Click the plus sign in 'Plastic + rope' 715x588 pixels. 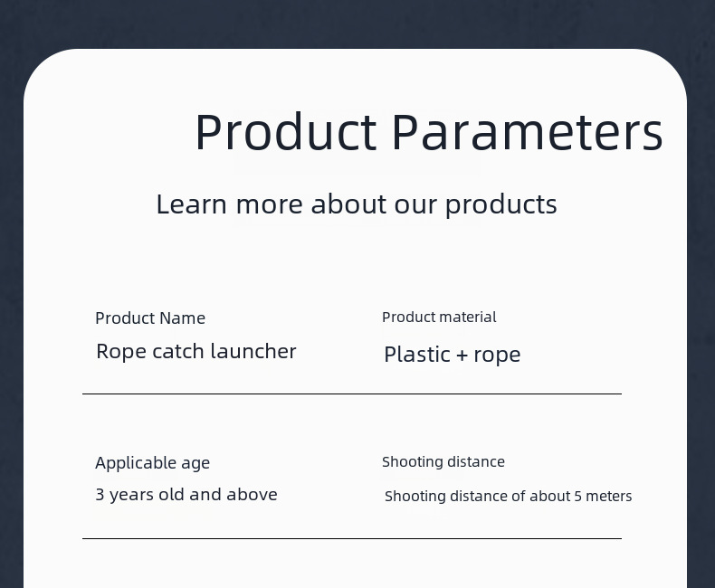(x=462, y=356)
